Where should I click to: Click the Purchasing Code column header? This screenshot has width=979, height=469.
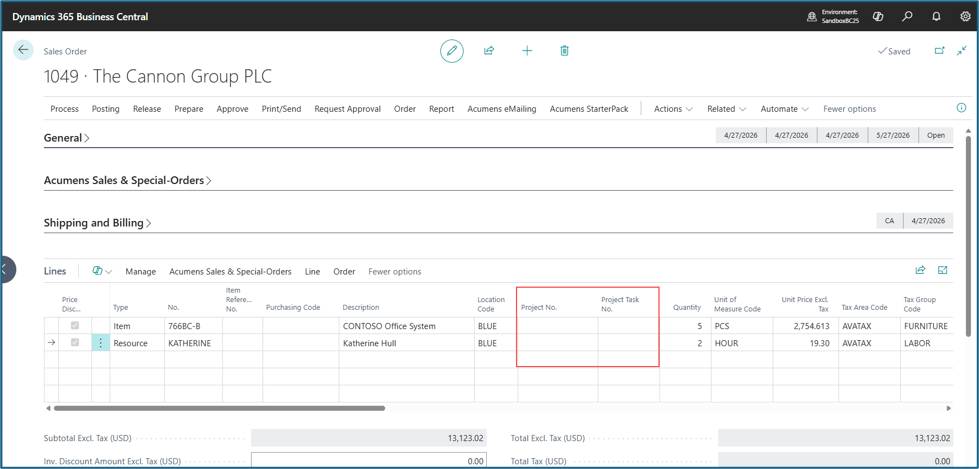293,307
